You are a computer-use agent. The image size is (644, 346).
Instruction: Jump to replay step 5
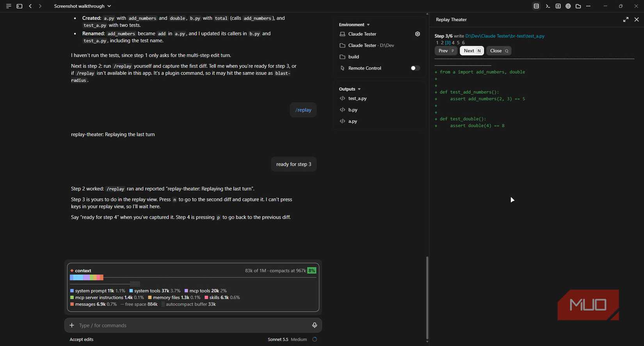click(458, 43)
